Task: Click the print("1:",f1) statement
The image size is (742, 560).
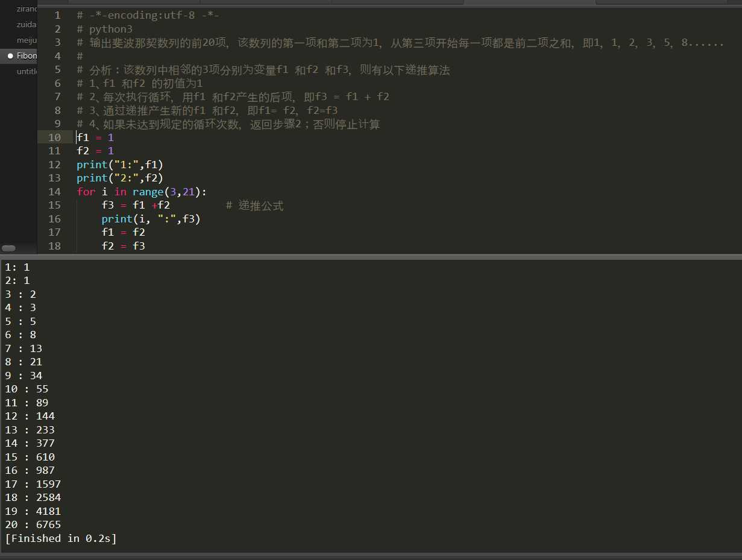Action: point(120,165)
